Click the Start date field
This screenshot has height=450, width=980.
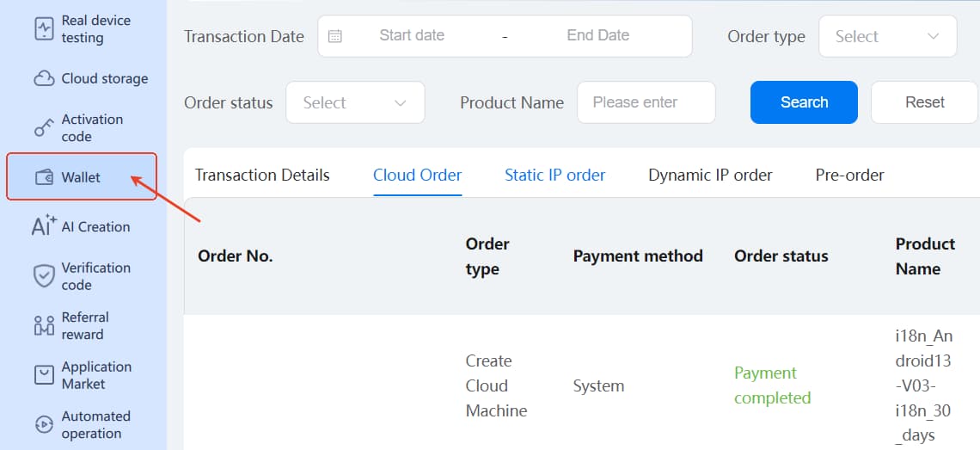click(x=412, y=35)
